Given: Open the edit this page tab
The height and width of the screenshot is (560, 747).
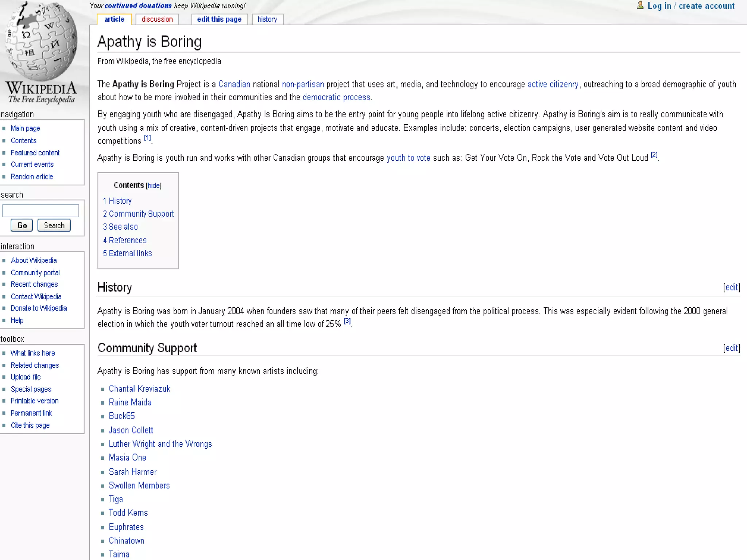Looking at the screenshot, I should (219, 19).
